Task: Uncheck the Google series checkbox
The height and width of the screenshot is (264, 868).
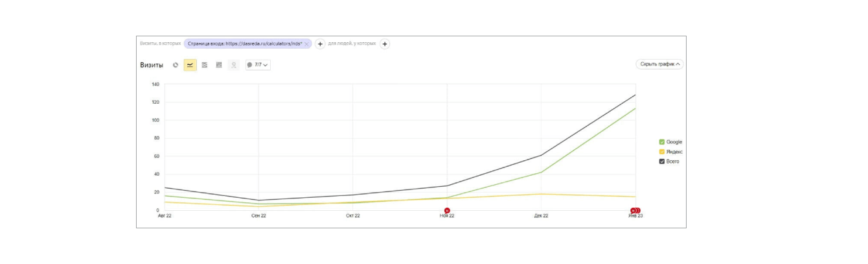Action: pyautogui.click(x=661, y=142)
